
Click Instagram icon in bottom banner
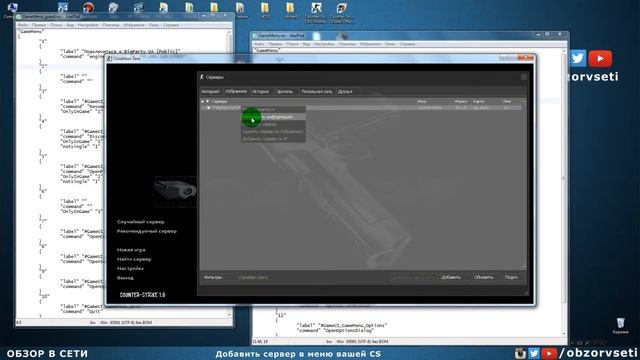(520, 353)
